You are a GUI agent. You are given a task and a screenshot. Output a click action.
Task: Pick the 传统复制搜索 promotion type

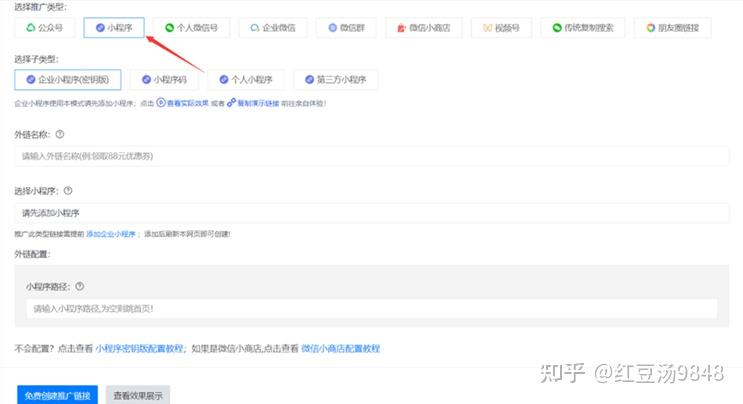(x=583, y=28)
